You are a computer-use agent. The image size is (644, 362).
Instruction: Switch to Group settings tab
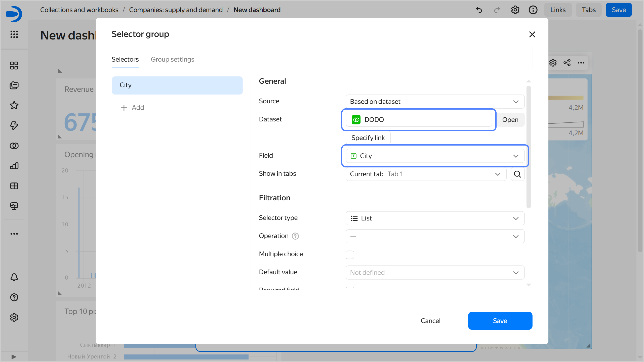pyautogui.click(x=172, y=59)
